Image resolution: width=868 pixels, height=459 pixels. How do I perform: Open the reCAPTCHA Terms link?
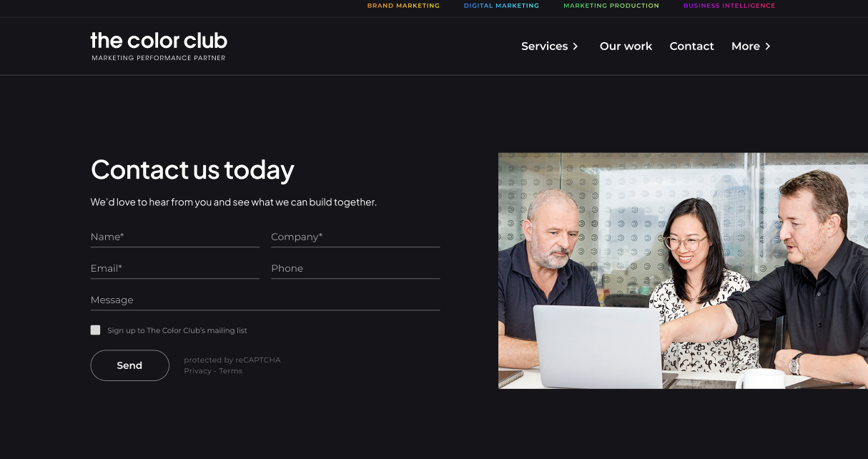pyautogui.click(x=231, y=371)
